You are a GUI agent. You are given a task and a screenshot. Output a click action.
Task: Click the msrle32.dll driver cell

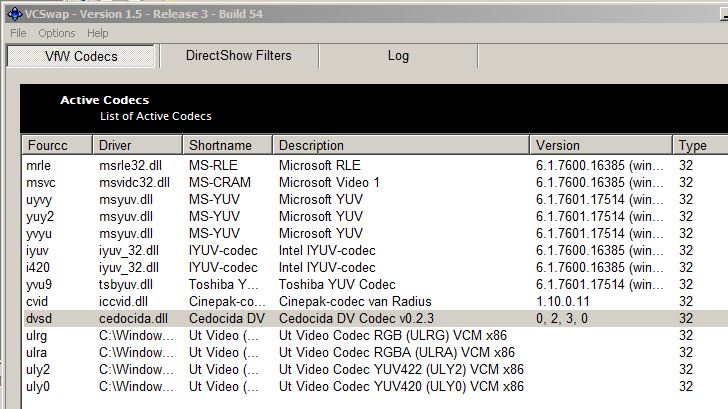pyautogui.click(x=130, y=165)
